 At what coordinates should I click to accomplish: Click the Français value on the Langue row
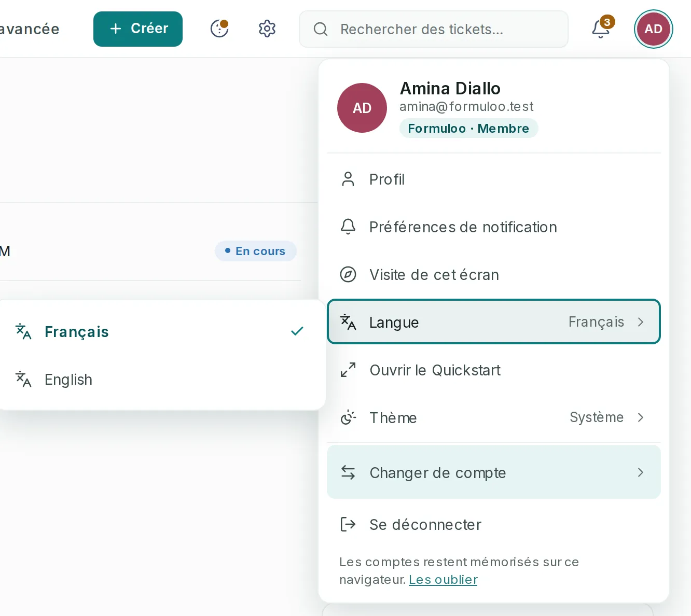tap(596, 322)
